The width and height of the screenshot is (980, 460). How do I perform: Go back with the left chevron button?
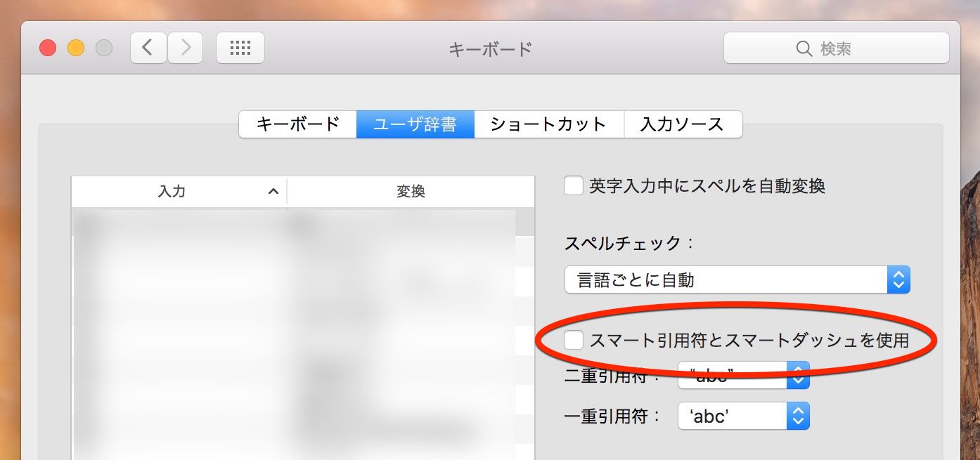[x=148, y=48]
